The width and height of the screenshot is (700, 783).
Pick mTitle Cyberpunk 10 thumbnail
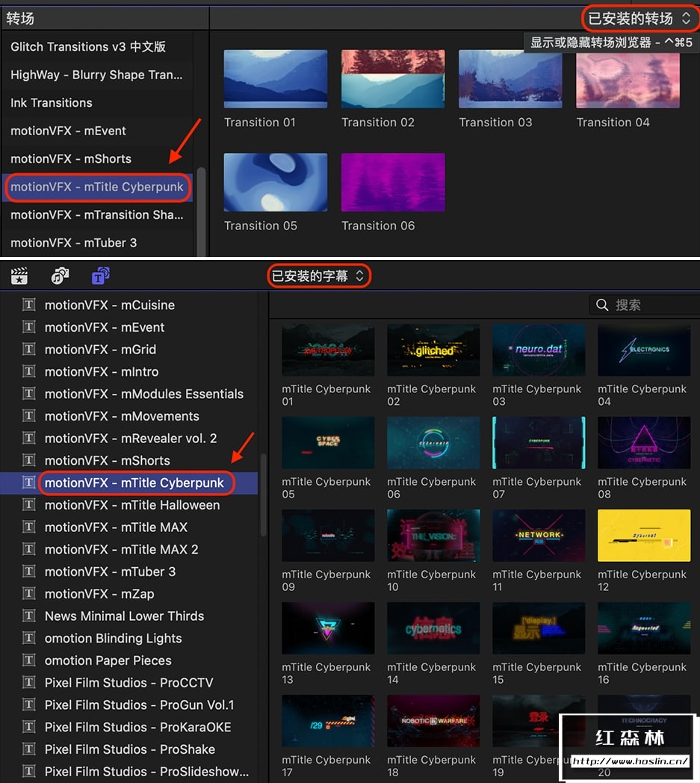433,535
